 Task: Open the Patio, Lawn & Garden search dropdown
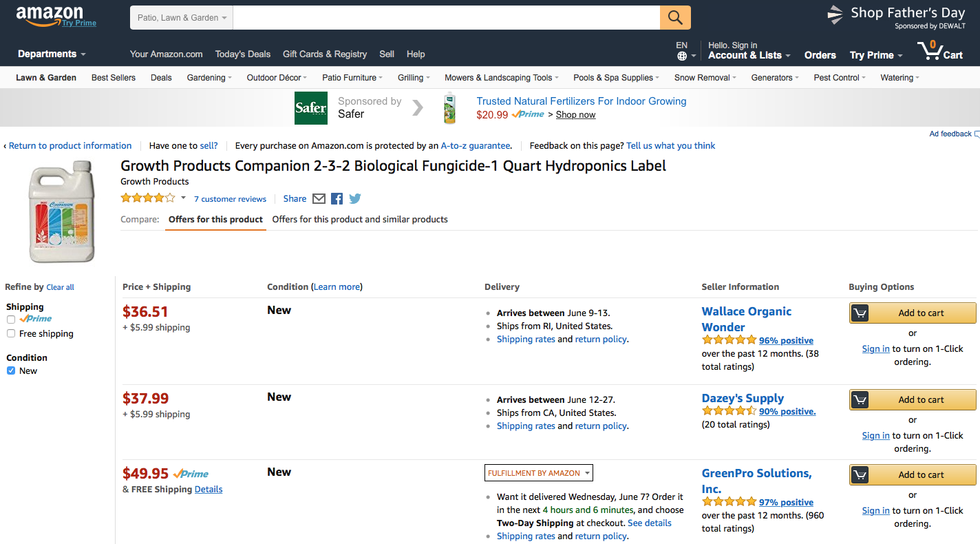tap(182, 18)
